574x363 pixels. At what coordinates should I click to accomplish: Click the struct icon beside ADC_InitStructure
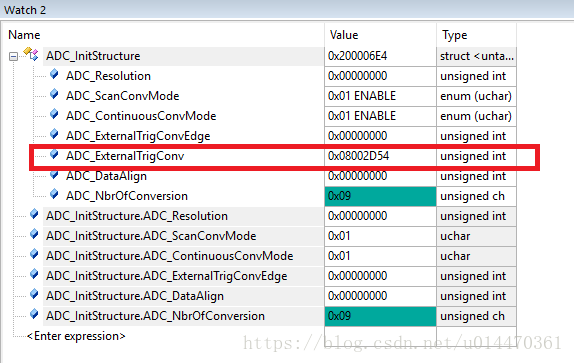(31, 54)
